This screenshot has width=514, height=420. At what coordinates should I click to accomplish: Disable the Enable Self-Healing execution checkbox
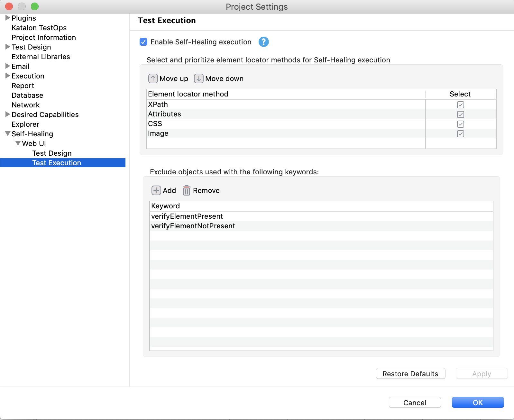(x=143, y=42)
